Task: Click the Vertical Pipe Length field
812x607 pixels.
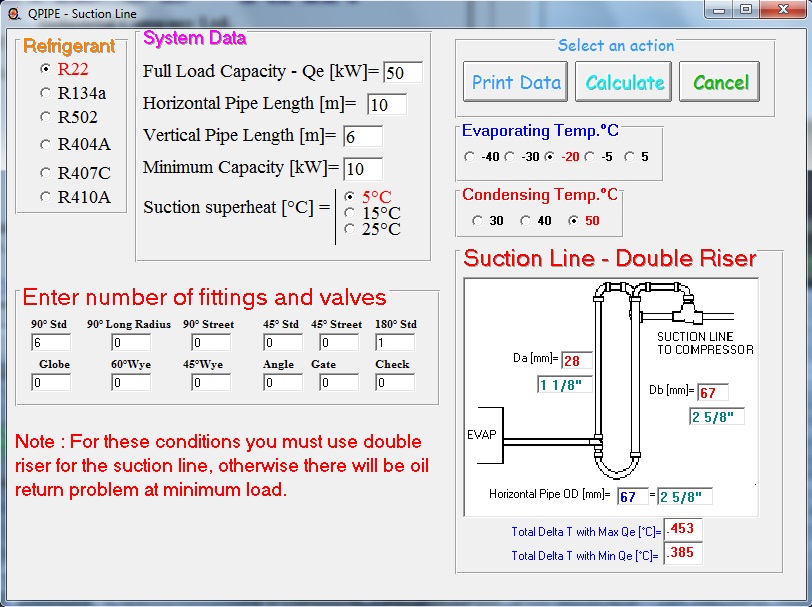Action: coord(363,137)
